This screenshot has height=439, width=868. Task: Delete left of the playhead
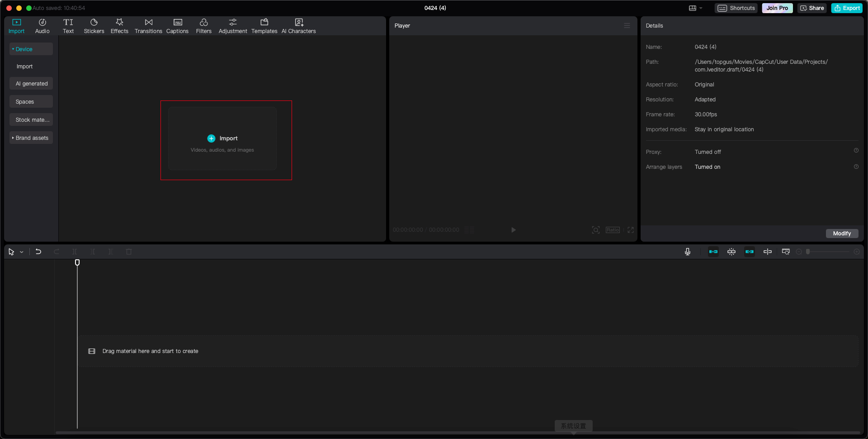tap(93, 252)
